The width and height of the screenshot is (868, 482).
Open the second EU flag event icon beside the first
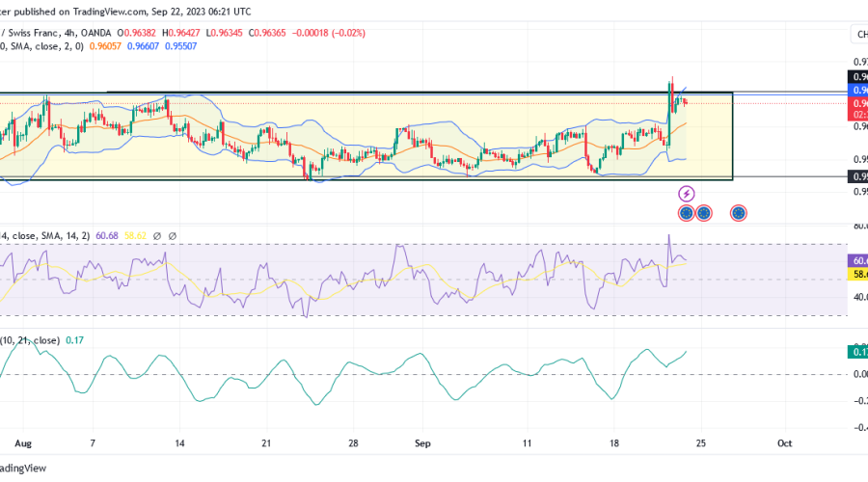tap(704, 213)
